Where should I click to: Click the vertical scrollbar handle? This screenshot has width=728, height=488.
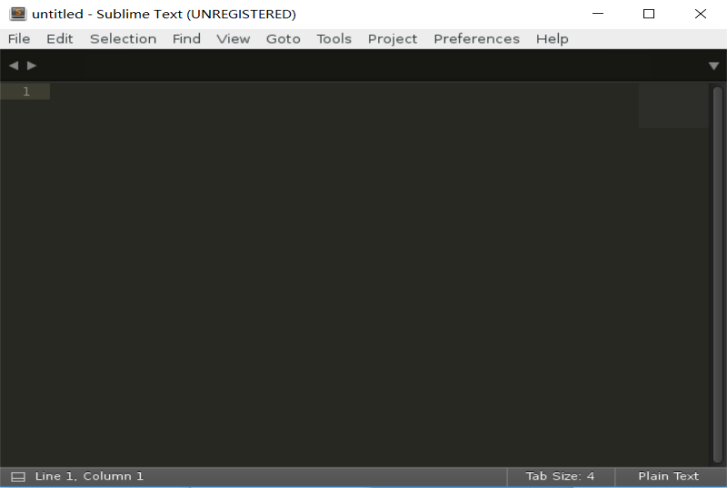point(718,274)
